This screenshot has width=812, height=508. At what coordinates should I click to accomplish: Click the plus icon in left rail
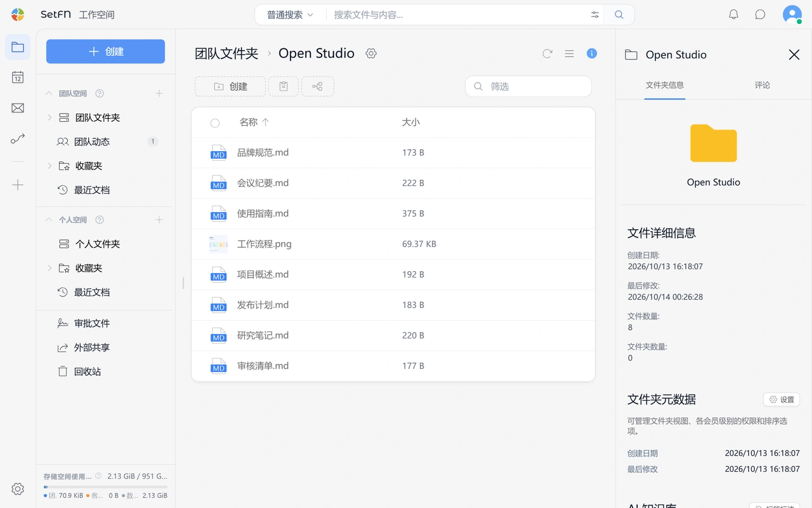click(18, 185)
